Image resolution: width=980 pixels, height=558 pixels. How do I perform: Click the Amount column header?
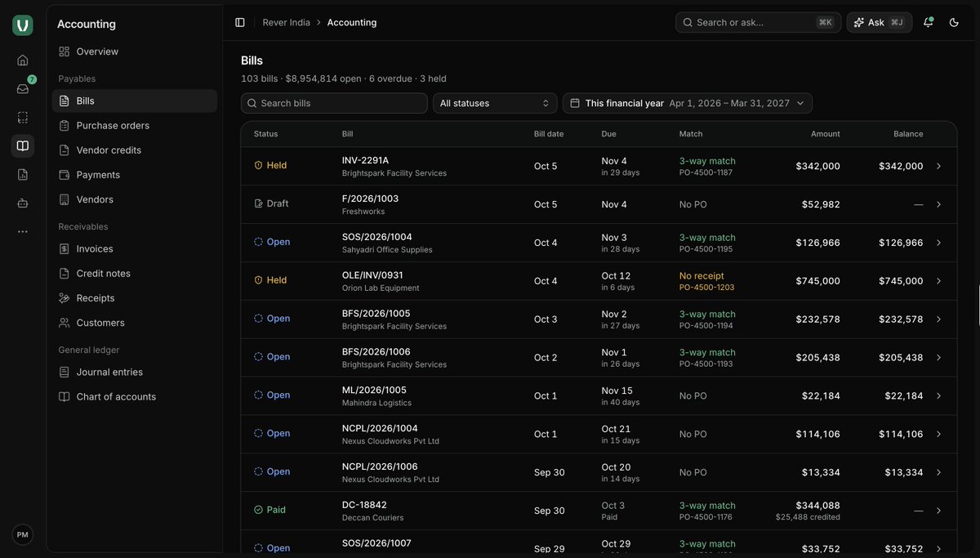coord(826,134)
